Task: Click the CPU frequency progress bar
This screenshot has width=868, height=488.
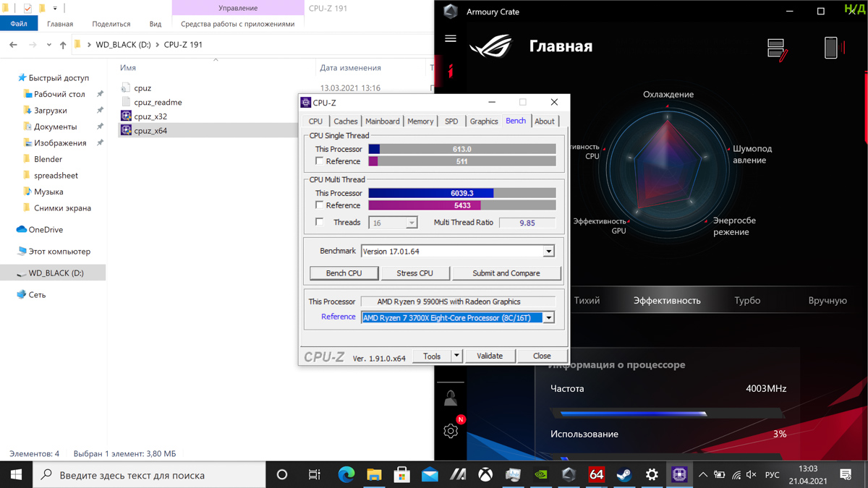Action: click(x=667, y=414)
